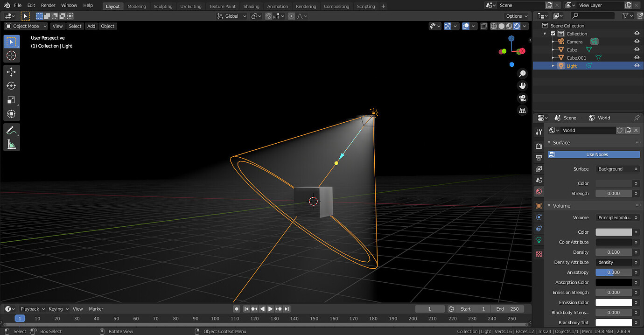Open the World Properties tab
This screenshot has height=335, width=644.
[x=539, y=191]
